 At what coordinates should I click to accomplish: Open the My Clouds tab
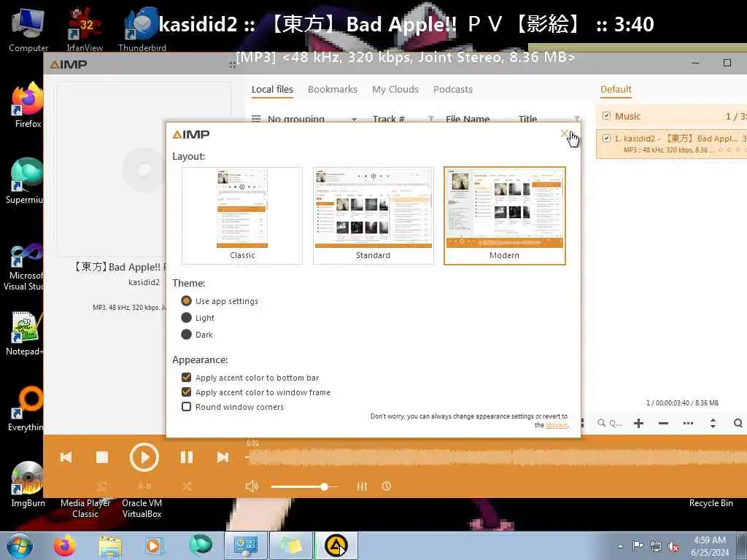[395, 90]
